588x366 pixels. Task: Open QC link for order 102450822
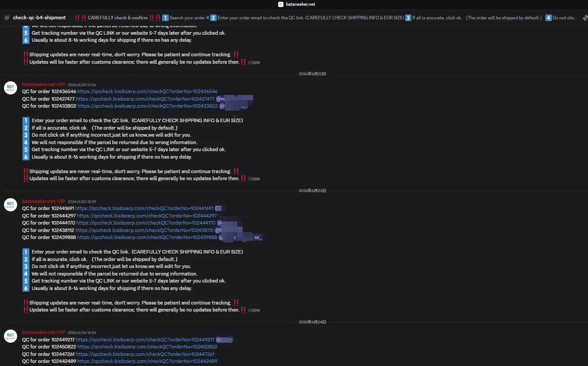(x=147, y=347)
